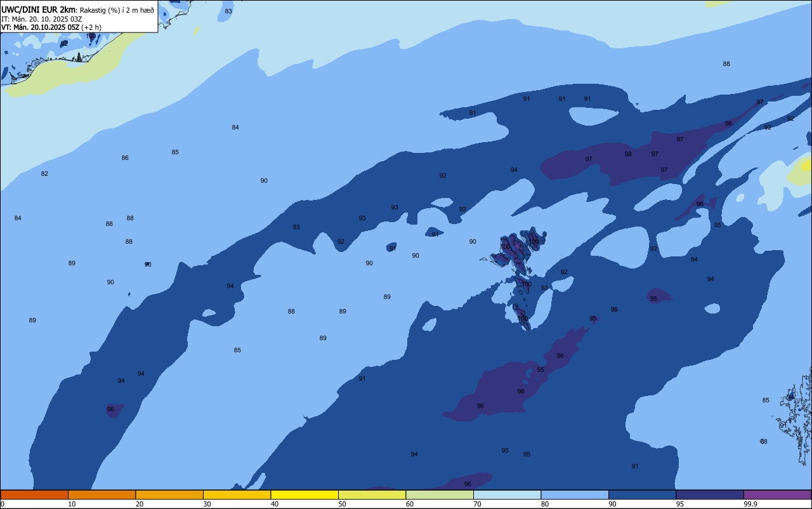This screenshot has width=812, height=509.
Task: Select the light blue 80–90 legend band
Action: [x=575, y=494]
